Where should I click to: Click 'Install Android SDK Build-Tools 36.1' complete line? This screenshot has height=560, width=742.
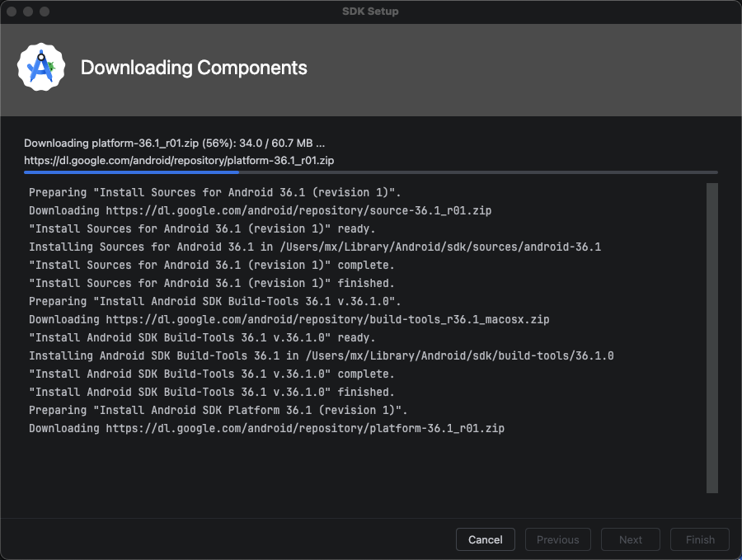[x=212, y=374]
